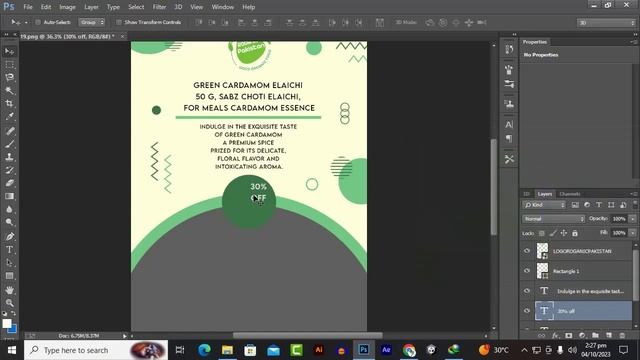This screenshot has height=360, width=640.
Task: Click the Windows search box
Action: [x=96, y=350]
